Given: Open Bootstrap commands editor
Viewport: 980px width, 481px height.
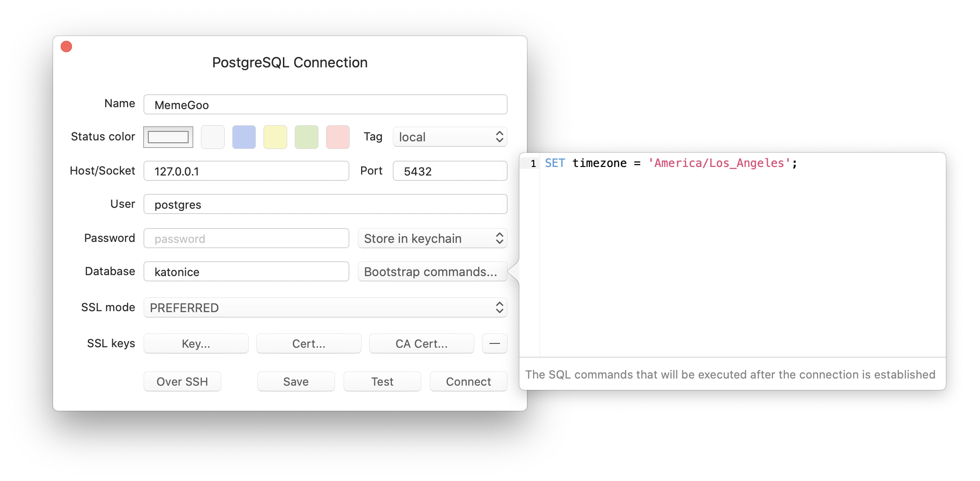Looking at the screenshot, I should tap(432, 272).
